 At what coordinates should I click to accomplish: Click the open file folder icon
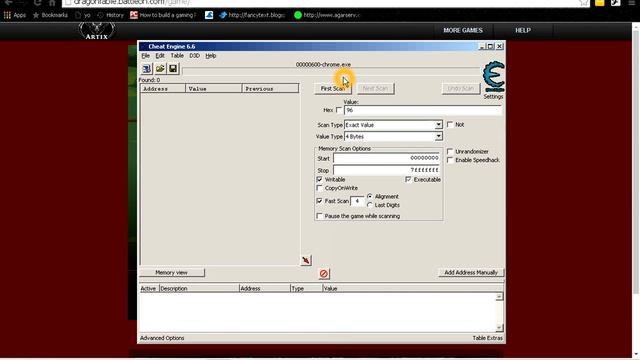[x=160, y=69]
